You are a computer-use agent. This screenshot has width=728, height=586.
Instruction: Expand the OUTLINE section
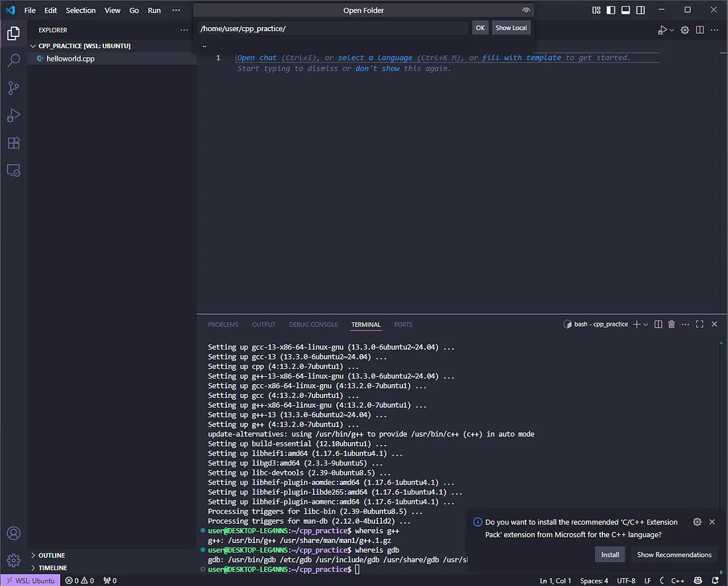tap(112, 556)
